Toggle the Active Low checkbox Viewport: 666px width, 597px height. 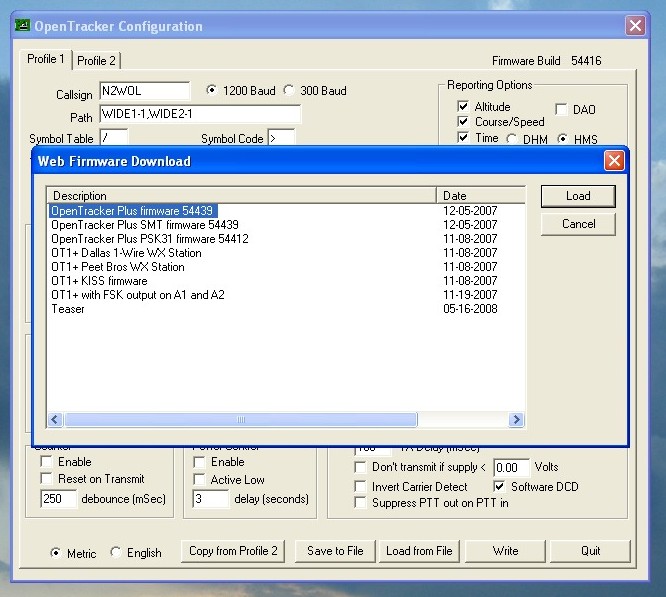199,479
